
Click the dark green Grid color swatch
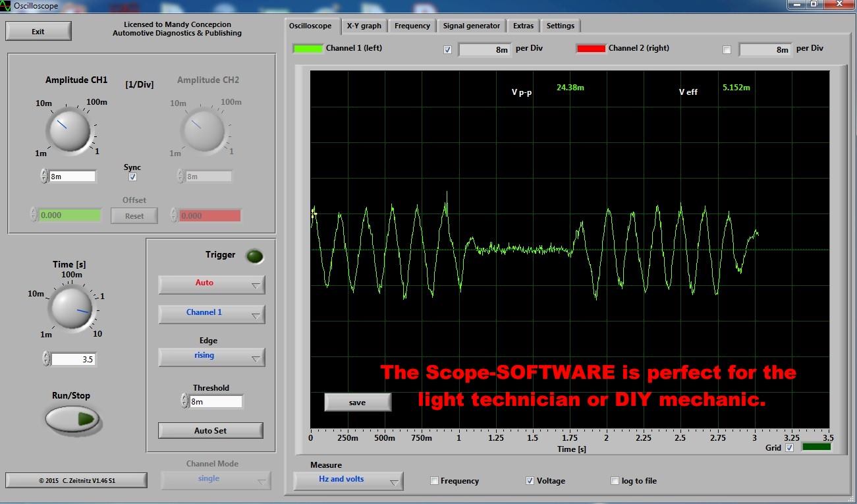(816, 447)
